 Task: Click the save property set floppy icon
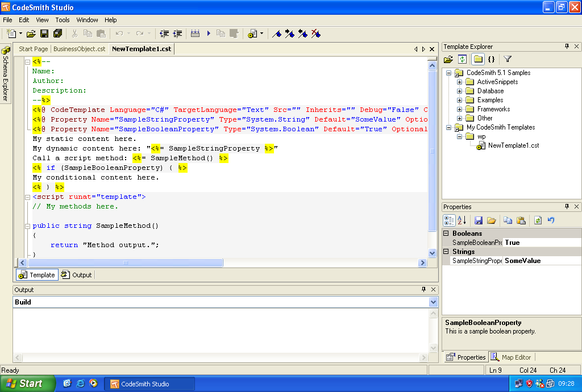(479, 220)
